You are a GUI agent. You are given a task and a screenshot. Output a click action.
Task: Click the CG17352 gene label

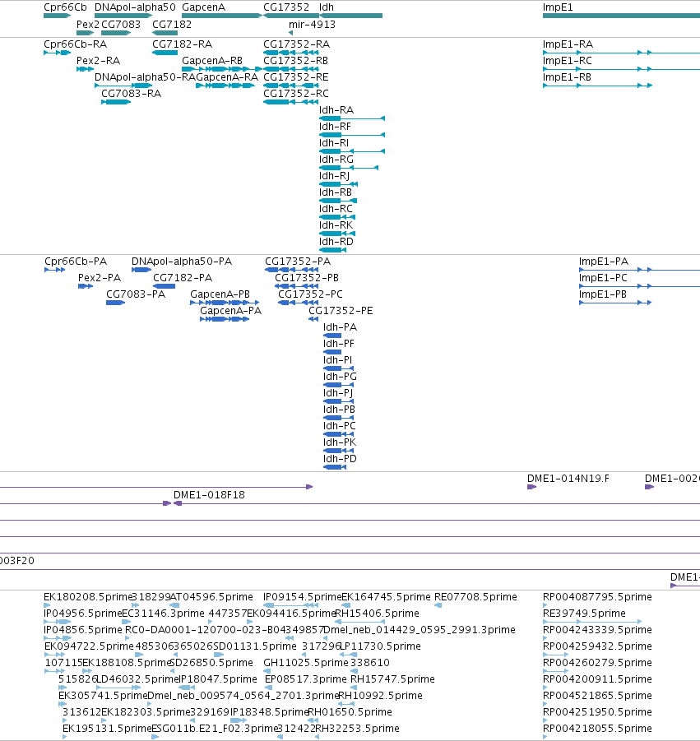coord(286,7)
